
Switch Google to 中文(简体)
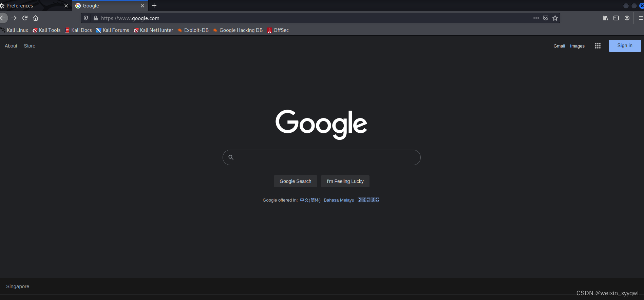coord(310,200)
